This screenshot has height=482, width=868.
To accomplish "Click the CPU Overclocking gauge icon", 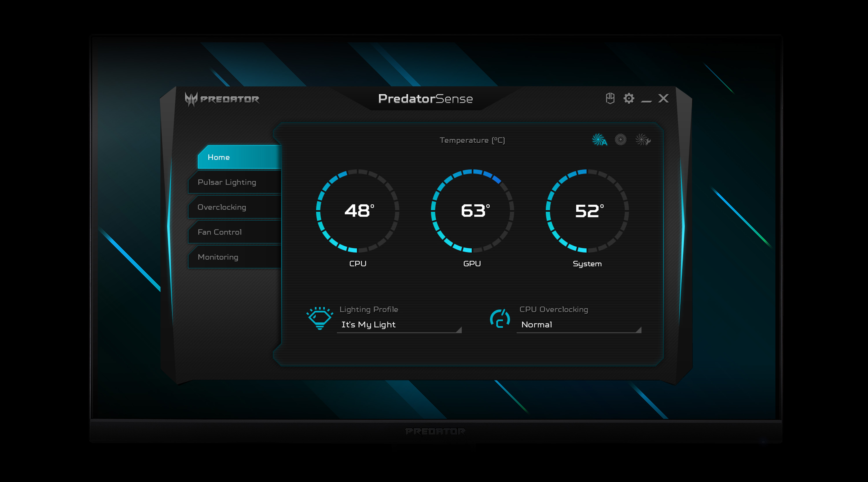I will 500,319.
